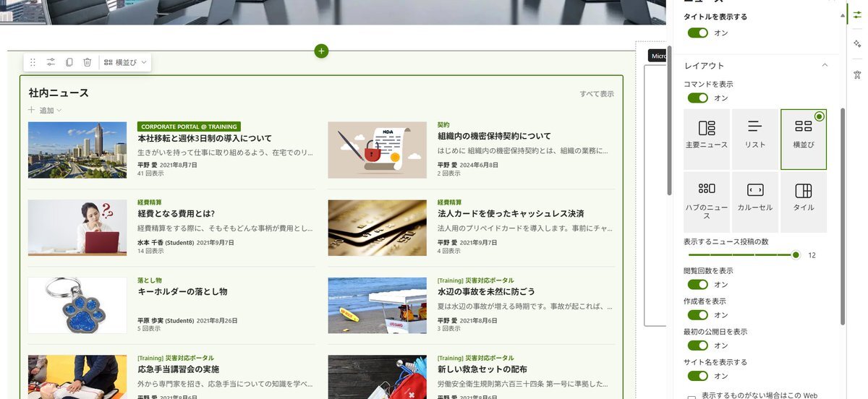Click the property pane vertical scrollbar thumb
868x399 pixels.
coord(843,217)
